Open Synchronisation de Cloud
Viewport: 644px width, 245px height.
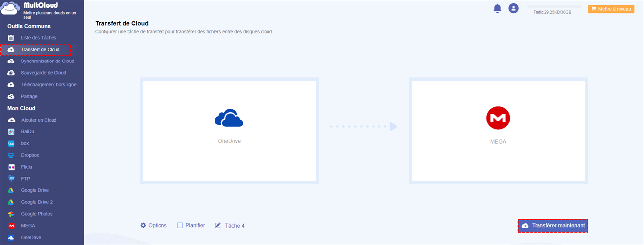click(x=48, y=61)
